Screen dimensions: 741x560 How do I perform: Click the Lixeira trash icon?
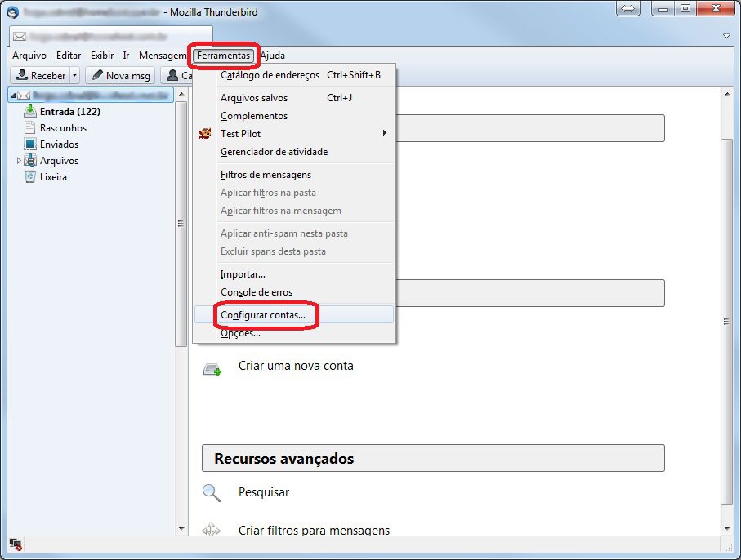tap(30, 176)
